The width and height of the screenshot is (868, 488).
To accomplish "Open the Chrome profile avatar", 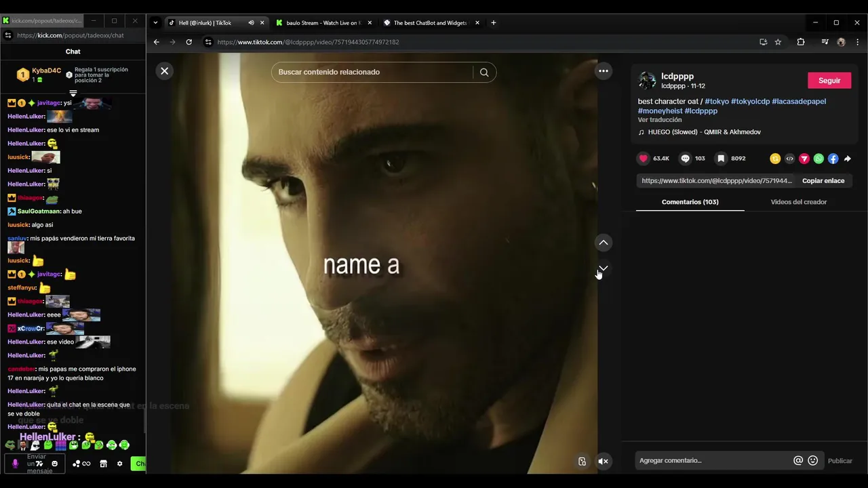I will [841, 42].
